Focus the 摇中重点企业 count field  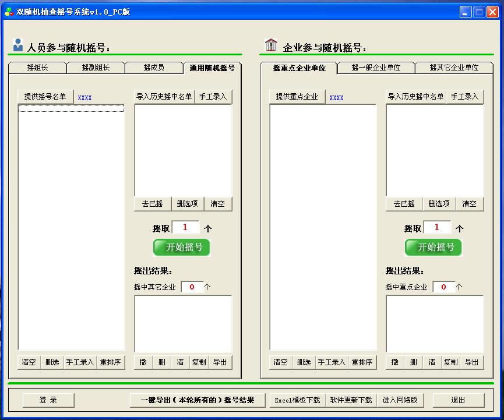tap(443, 287)
